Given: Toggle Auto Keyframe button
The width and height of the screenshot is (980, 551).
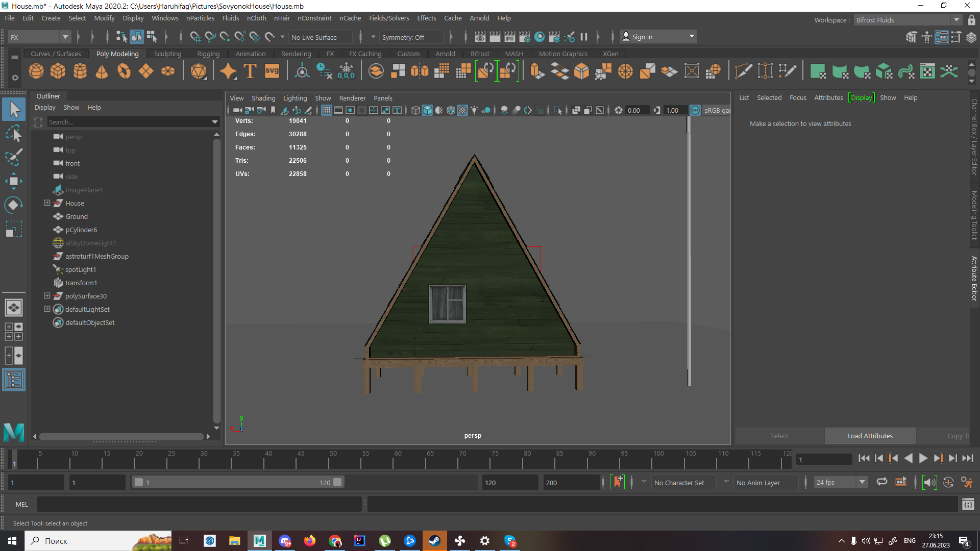Looking at the screenshot, I should click(618, 482).
